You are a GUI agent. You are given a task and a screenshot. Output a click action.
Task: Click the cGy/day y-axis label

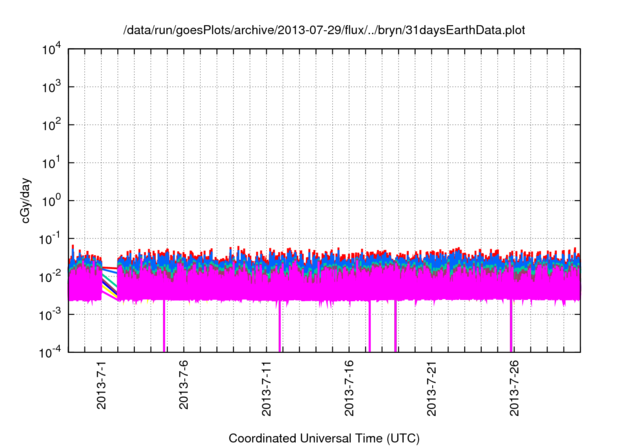25,200
